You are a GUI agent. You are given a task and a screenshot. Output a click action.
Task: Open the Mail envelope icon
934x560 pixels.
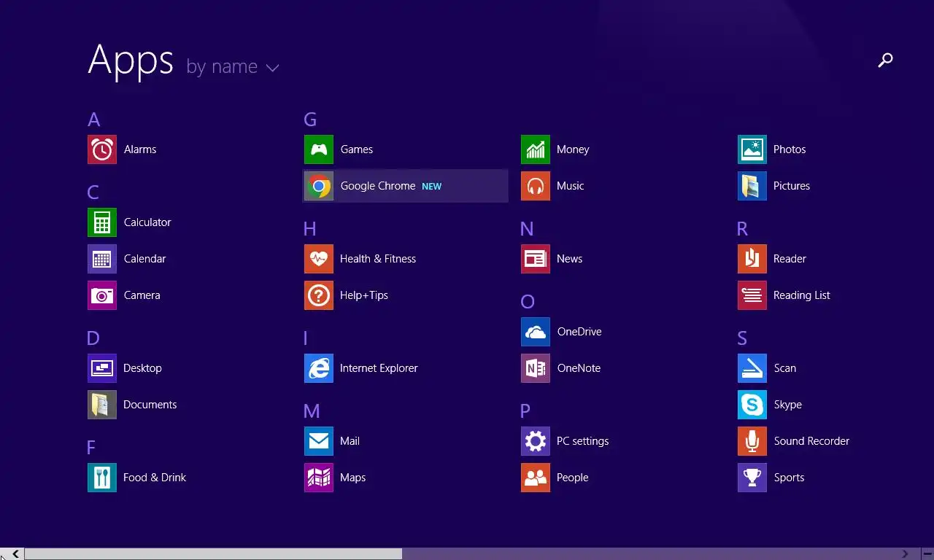pos(319,441)
